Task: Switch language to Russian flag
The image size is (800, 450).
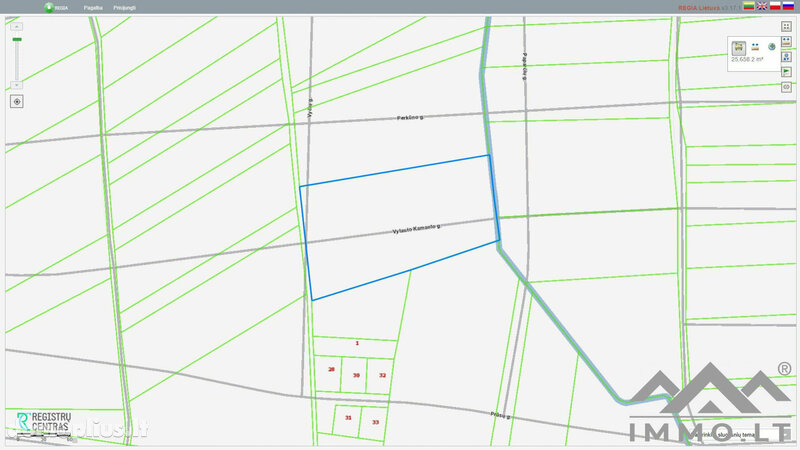Action: [x=788, y=6]
